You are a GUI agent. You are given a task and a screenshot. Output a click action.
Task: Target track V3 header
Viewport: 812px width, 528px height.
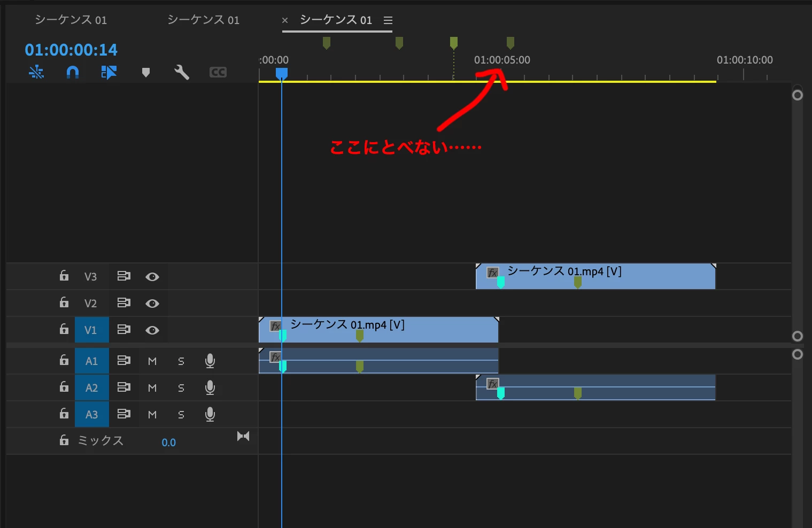(x=91, y=277)
